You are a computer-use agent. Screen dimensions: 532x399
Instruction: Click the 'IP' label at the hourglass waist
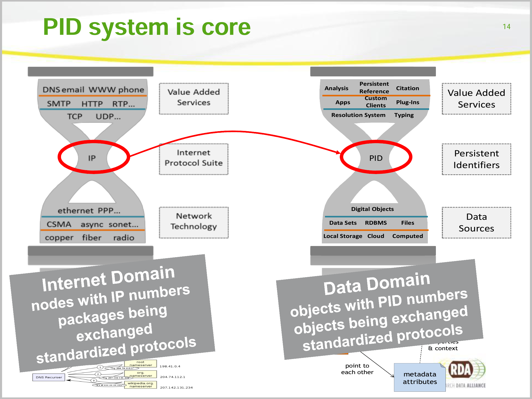point(92,158)
